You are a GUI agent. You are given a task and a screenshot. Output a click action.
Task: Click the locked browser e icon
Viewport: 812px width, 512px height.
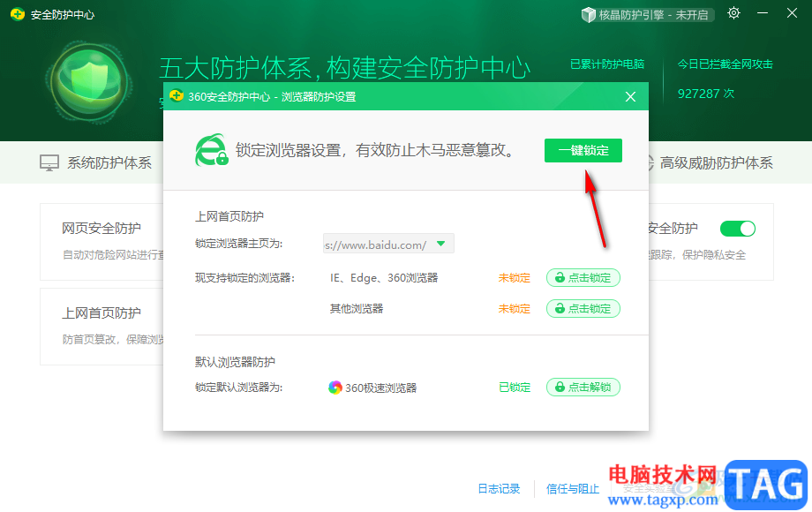[211, 151]
